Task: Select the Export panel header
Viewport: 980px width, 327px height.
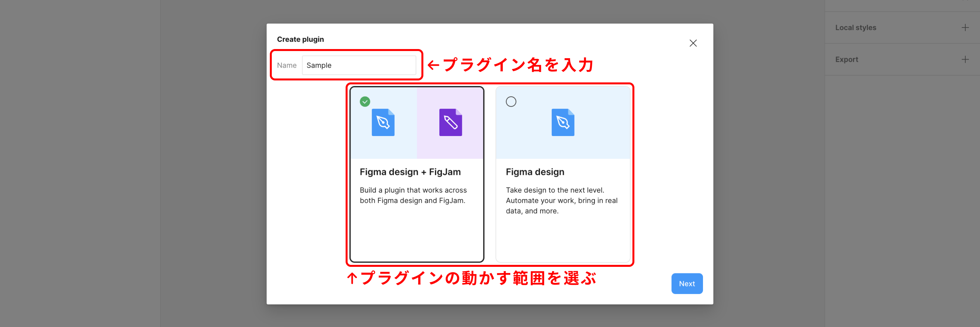Action: 846,59
